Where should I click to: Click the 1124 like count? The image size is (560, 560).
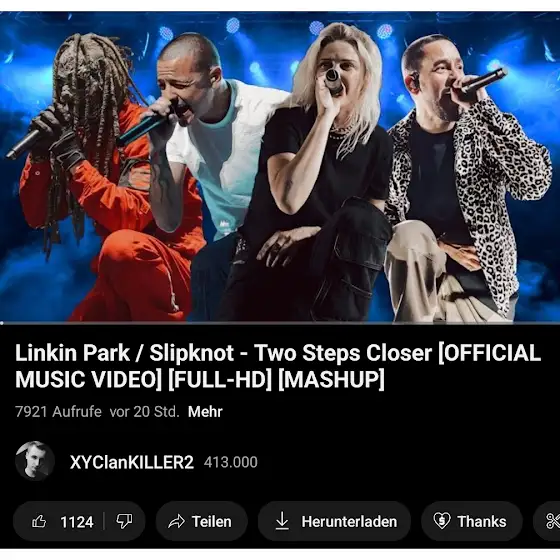click(x=77, y=522)
